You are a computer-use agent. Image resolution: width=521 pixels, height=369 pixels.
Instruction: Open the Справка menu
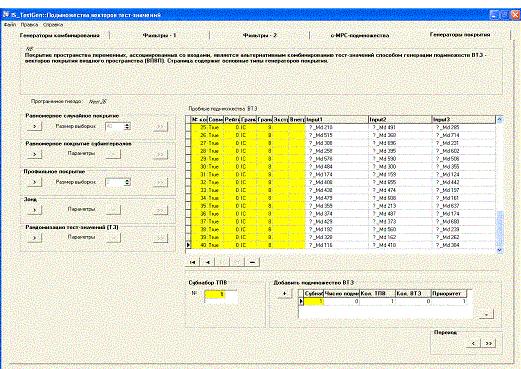pos(53,25)
